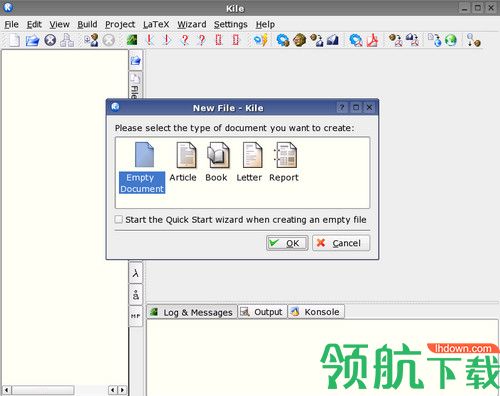Cancel the New File dialog
The height and width of the screenshot is (396, 500).
(341, 243)
